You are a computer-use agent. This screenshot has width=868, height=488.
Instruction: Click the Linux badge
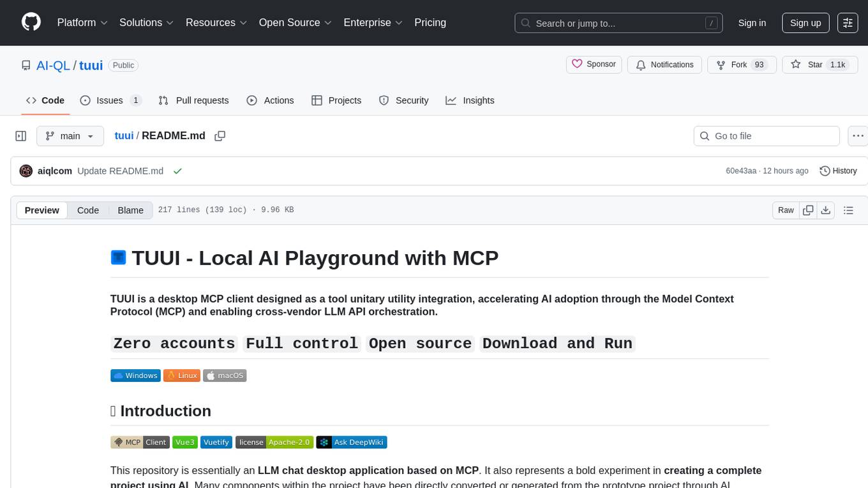[x=182, y=376]
